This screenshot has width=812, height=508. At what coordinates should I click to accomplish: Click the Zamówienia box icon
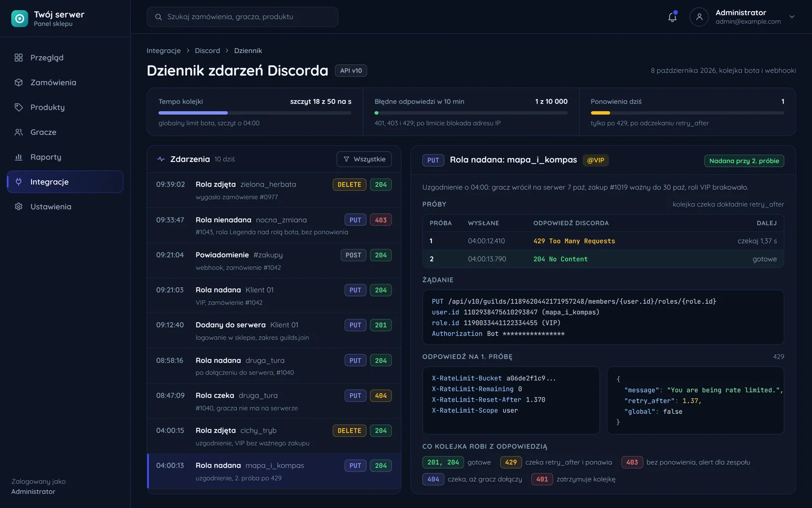click(x=19, y=82)
